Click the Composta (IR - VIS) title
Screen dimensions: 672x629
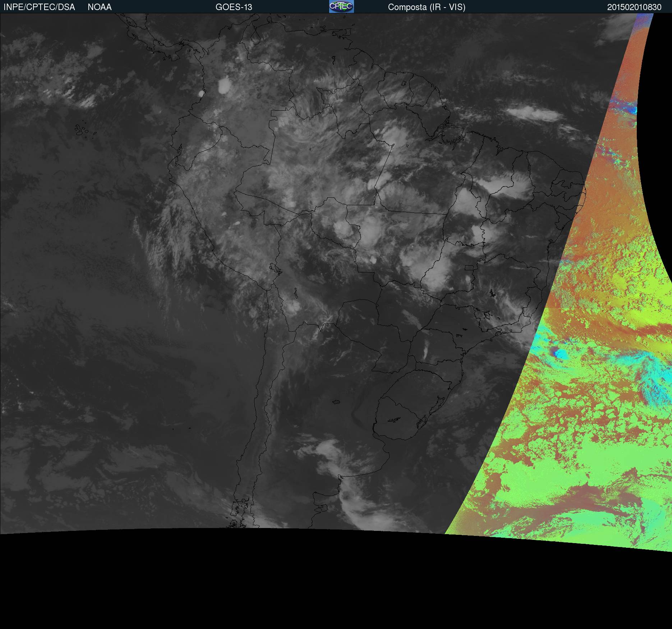click(427, 7)
